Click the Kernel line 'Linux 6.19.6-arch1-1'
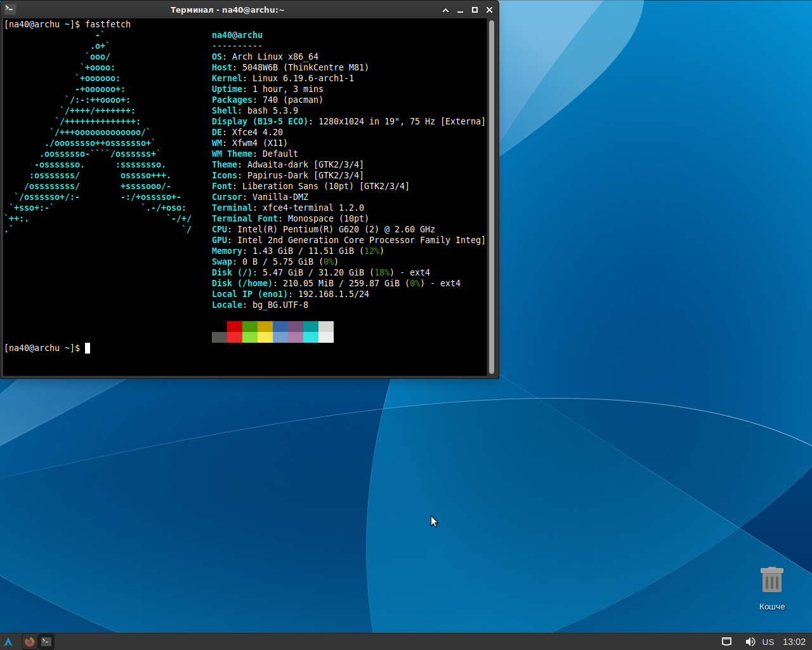Image resolution: width=812 pixels, height=650 pixels. pos(283,78)
